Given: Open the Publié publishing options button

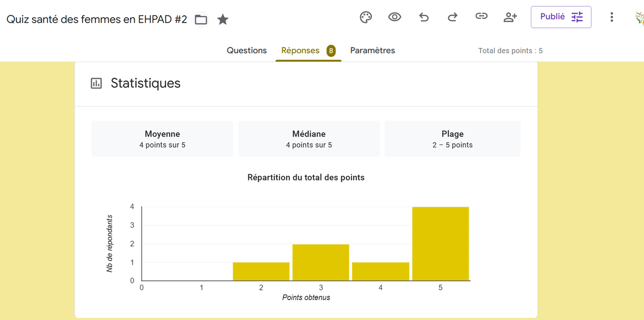Looking at the screenshot, I should tap(561, 17).
